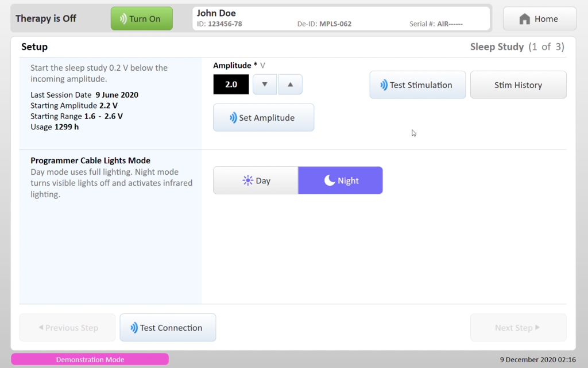Advance with the Next Step button
Viewport: 588px width, 368px height.
[519, 327]
